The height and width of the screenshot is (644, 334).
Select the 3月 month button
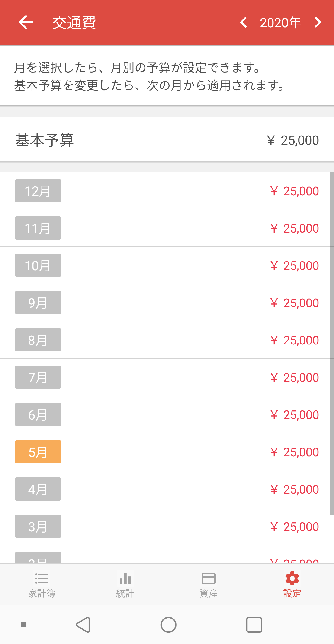[x=38, y=527]
